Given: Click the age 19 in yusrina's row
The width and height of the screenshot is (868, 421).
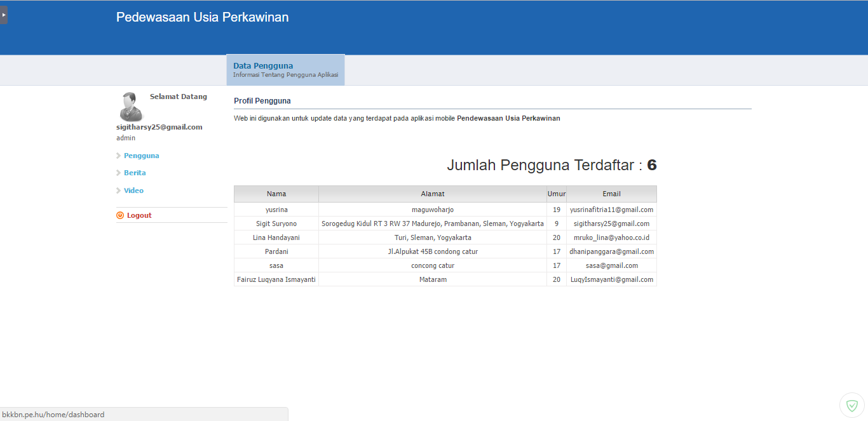Looking at the screenshot, I should coord(557,210).
